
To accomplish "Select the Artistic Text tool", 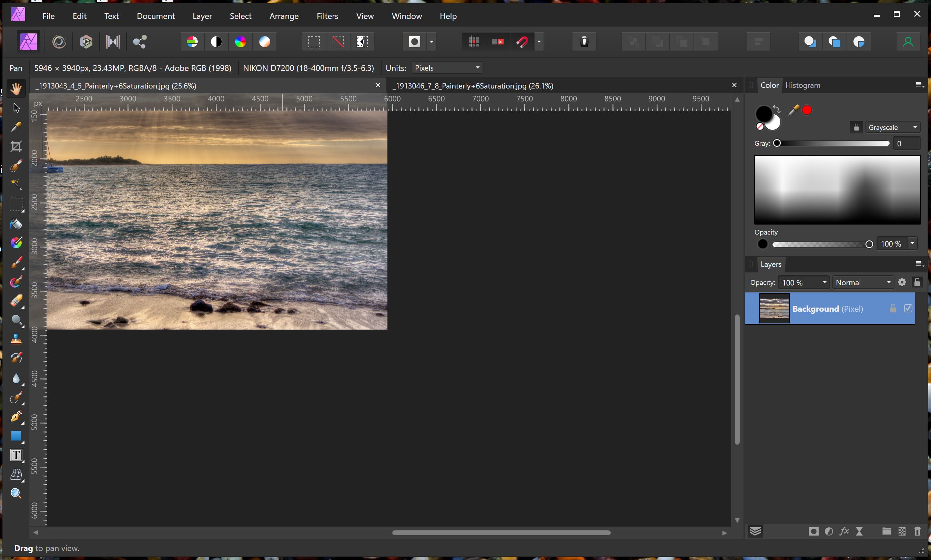I will (16, 455).
